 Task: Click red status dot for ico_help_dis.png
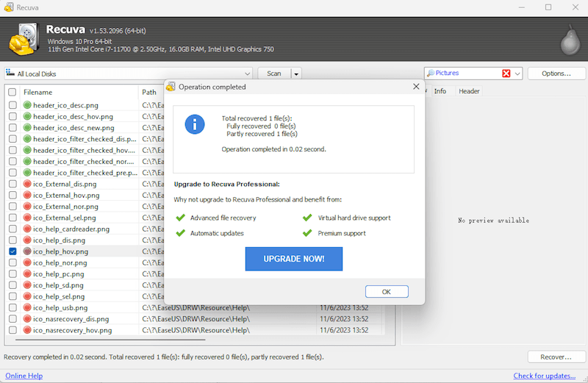coord(27,240)
